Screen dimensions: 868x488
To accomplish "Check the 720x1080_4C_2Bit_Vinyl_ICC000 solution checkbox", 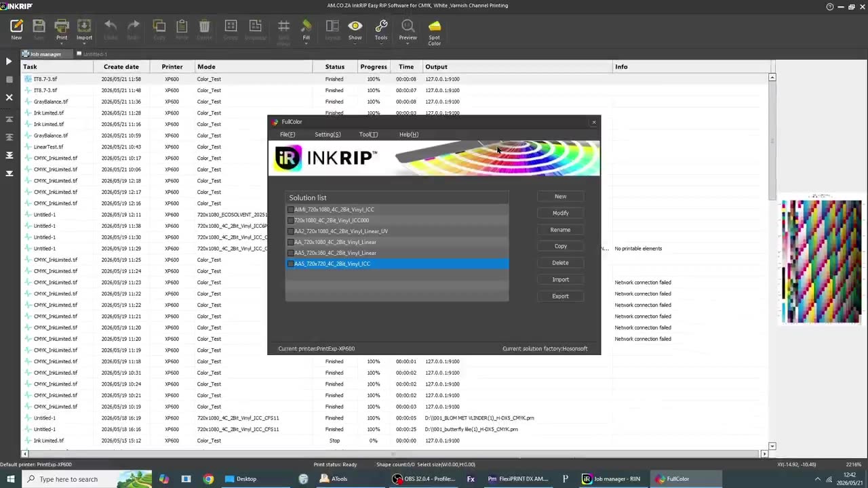I will pyautogui.click(x=290, y=220).
